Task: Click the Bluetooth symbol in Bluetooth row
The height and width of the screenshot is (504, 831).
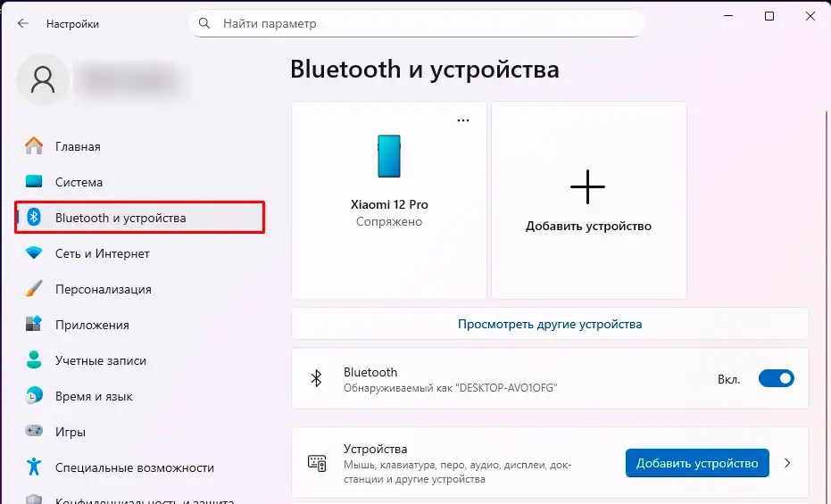Action: pos(316,378)
